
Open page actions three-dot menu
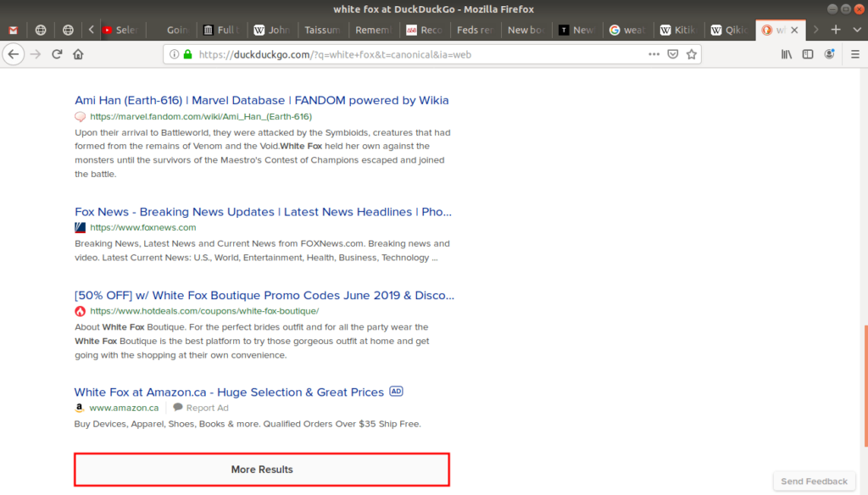click(654, 54)
